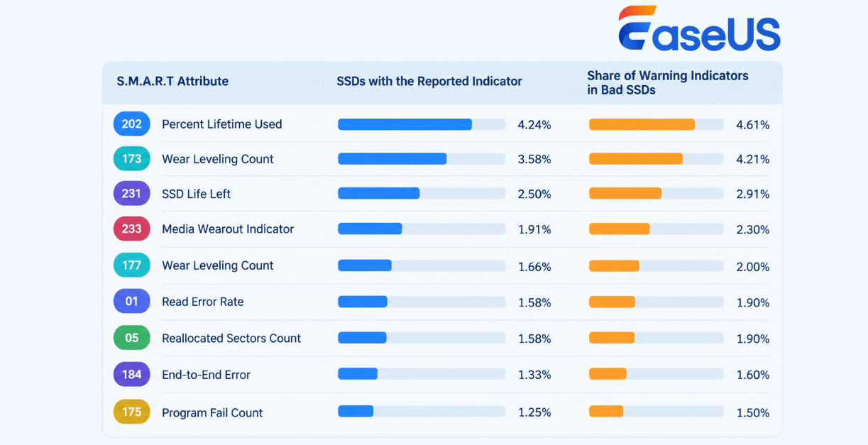Screen dimensions: 868x445
Task: Click the EaseUS logo
Action: 698,28
